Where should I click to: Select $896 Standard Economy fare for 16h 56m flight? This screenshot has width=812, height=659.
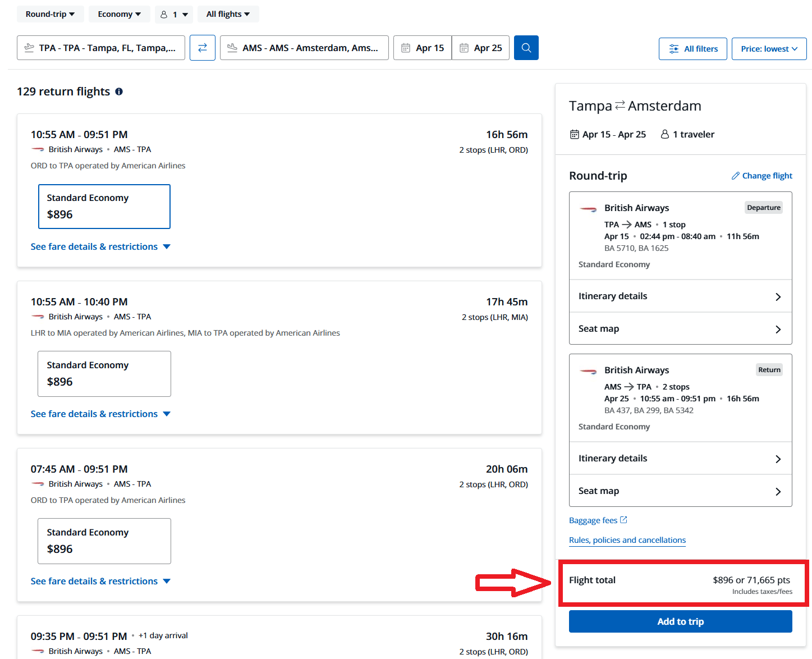coord(104,206)
